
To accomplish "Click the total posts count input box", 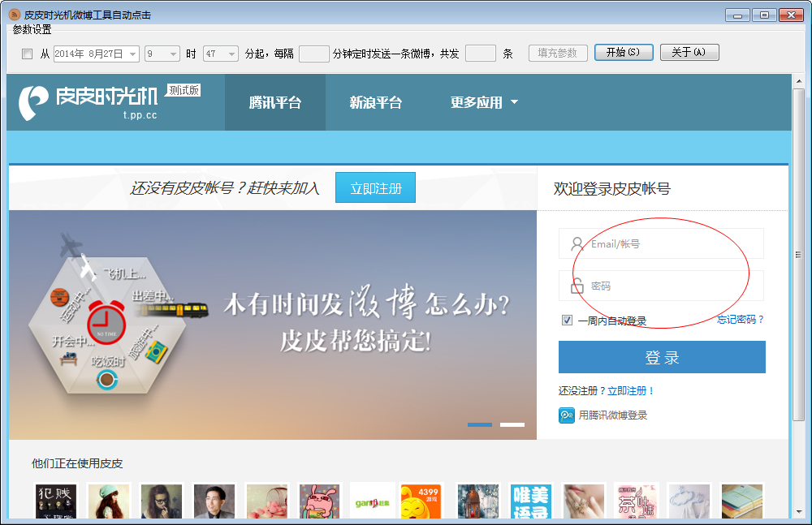I will click(x=481, y=54).
